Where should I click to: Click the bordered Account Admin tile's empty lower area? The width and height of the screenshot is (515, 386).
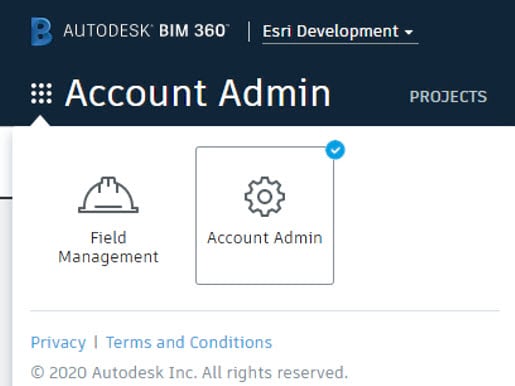(265, 267)
